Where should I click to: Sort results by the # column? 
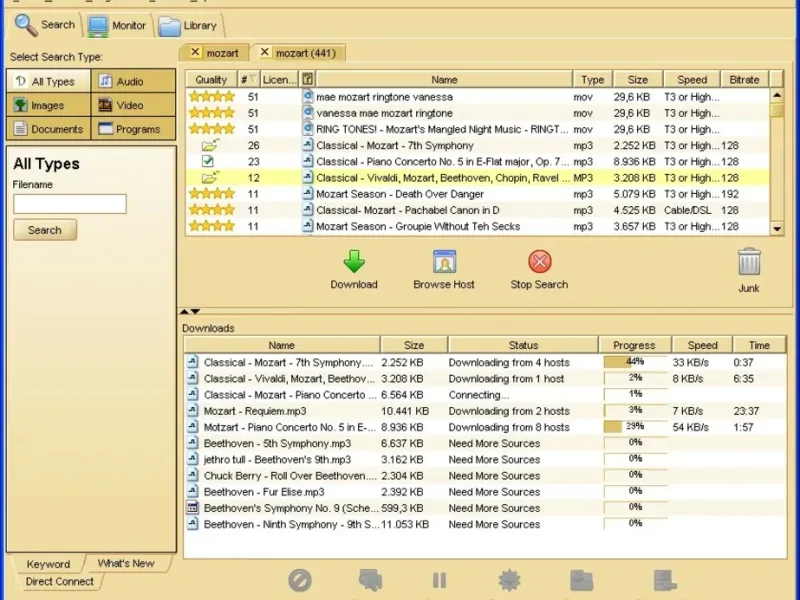point(247,80)
